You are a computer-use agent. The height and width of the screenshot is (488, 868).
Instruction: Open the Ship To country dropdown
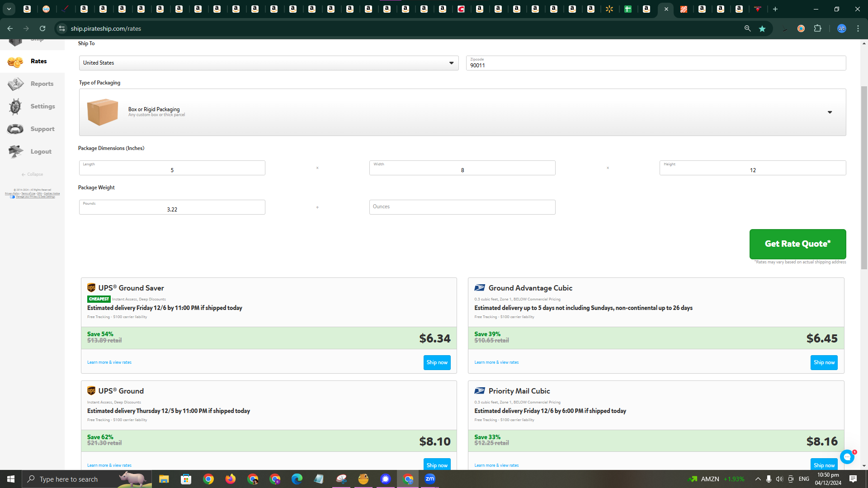click(x=269, y=63)
